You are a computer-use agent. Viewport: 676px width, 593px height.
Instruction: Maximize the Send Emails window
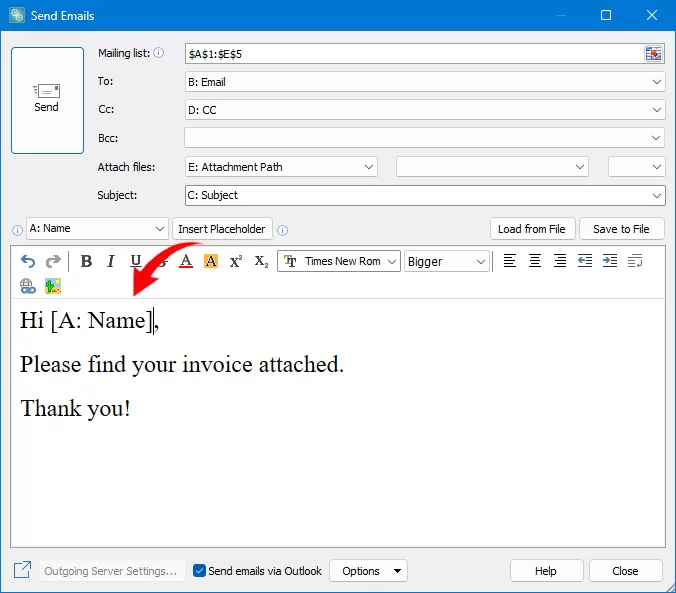[606, 16]
